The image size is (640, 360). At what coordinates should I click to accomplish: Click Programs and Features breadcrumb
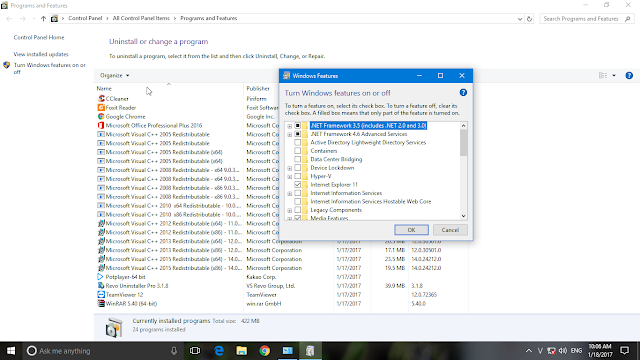pyautogui.click(x=209, y=18)
